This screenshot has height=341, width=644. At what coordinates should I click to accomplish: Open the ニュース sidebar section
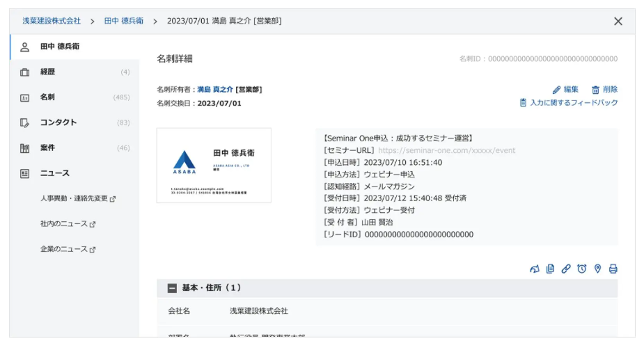click(74, 173)
